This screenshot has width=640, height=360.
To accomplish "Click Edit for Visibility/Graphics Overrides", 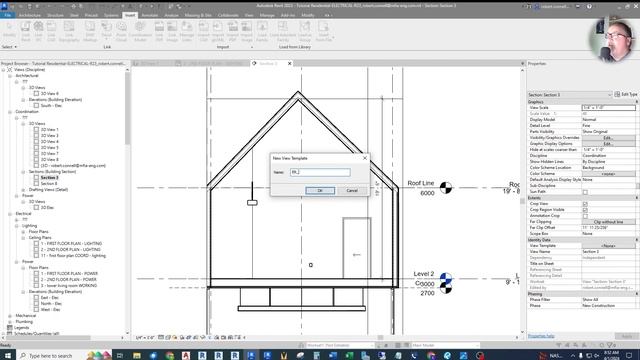I will [x=608, y=138].
